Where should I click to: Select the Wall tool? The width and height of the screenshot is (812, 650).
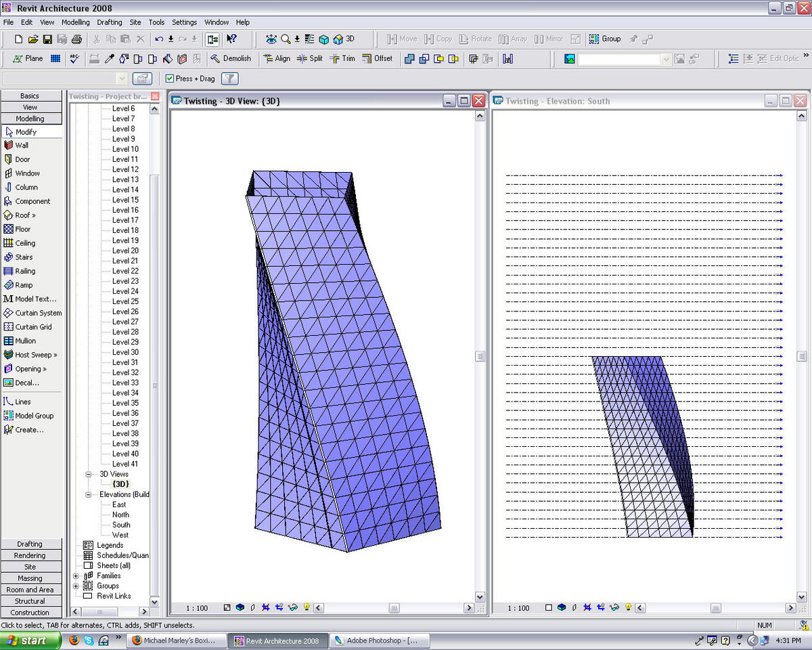tap(21, 145)
